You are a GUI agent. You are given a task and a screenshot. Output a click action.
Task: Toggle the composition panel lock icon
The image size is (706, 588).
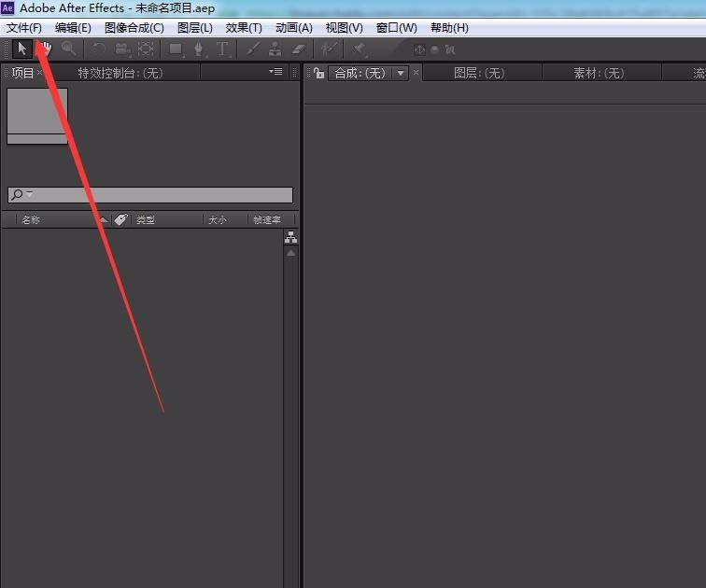[x=318, y=73]
